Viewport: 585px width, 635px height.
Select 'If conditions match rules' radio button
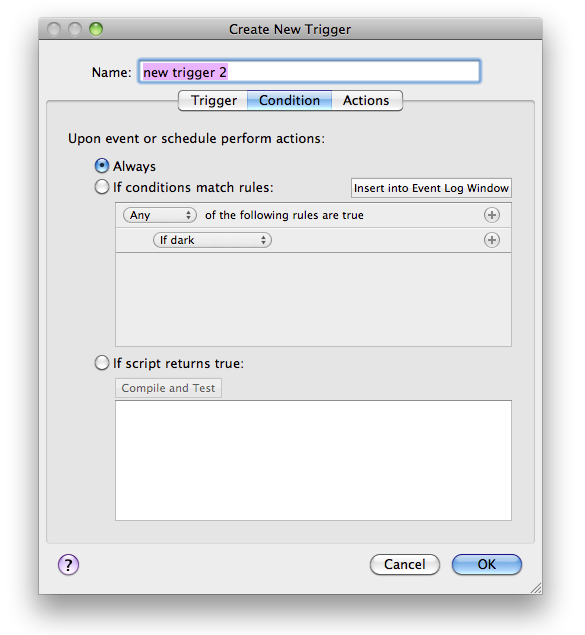(x=102, y=187)
